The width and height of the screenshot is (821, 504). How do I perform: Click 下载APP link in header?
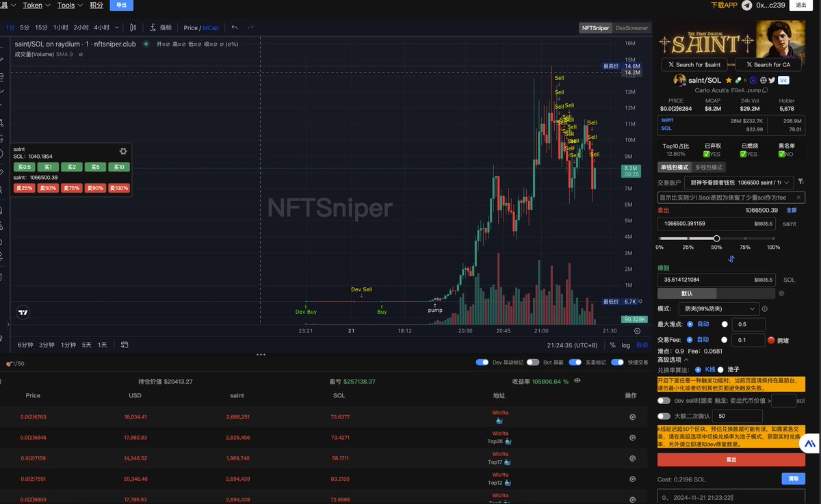pos(724,5)
